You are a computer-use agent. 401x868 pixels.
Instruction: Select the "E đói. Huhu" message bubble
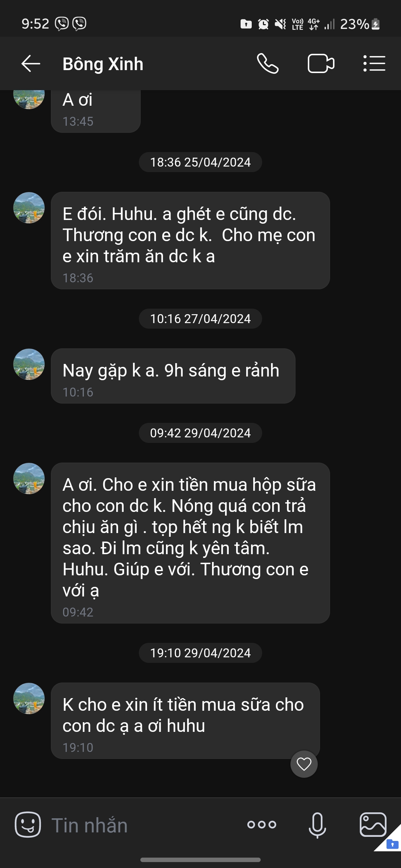click(190, 240)
